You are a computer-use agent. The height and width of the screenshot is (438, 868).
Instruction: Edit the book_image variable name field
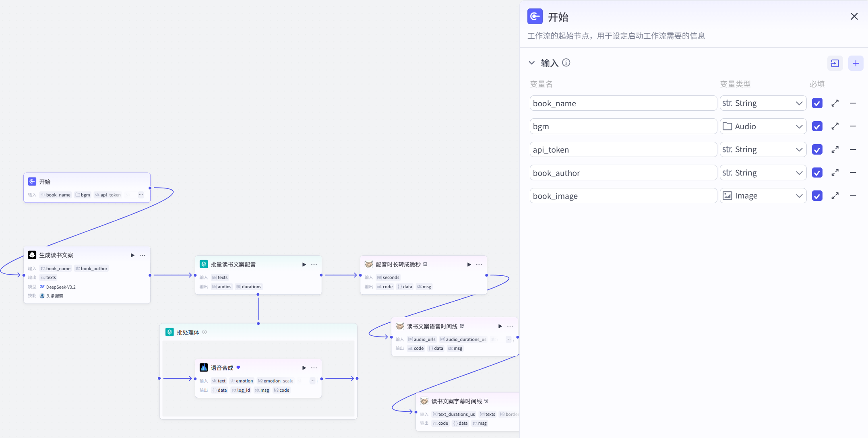click(623, 196)
